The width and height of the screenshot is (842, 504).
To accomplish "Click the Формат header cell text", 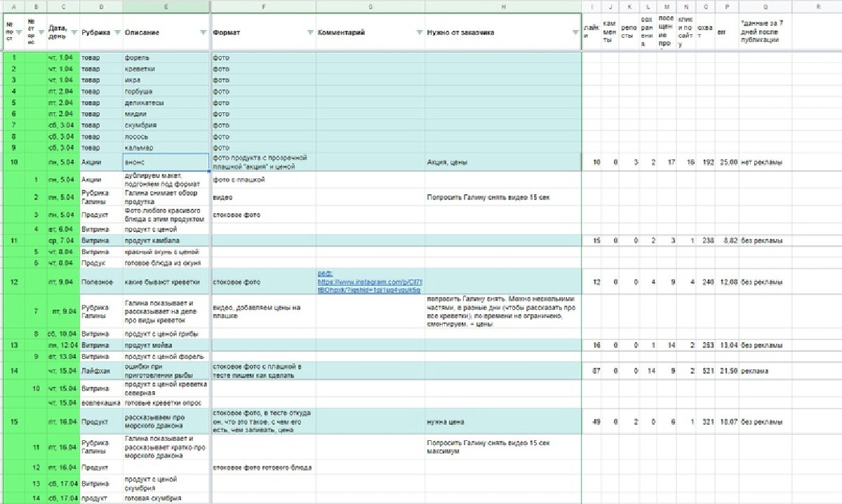I will point(226,33).
